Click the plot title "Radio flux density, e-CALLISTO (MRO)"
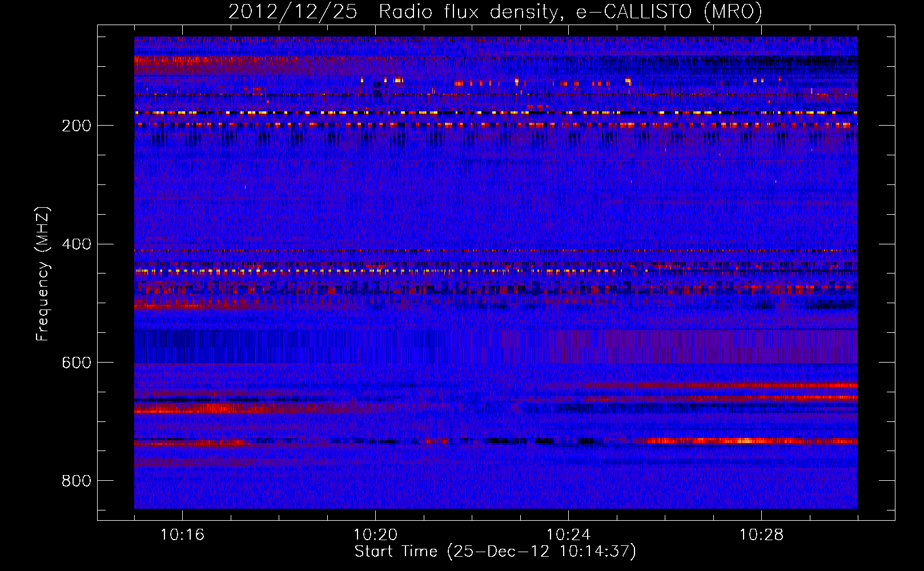924x571 pixels. coord(571,11)
